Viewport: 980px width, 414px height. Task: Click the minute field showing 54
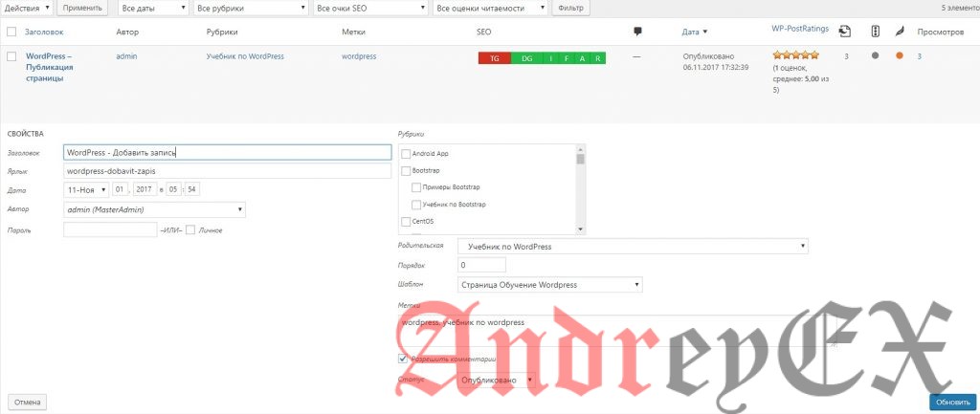(191, 189)
